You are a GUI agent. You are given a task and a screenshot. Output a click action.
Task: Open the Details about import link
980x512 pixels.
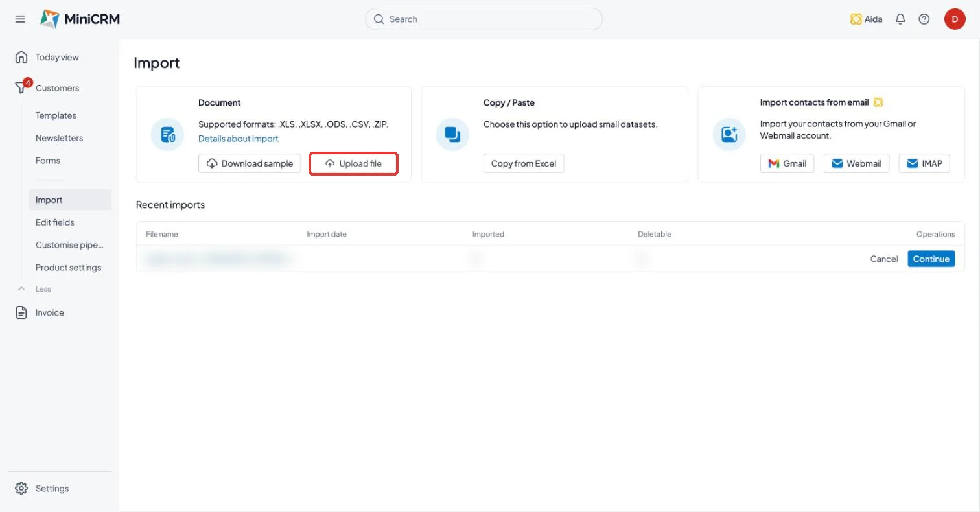coord(239,139)
